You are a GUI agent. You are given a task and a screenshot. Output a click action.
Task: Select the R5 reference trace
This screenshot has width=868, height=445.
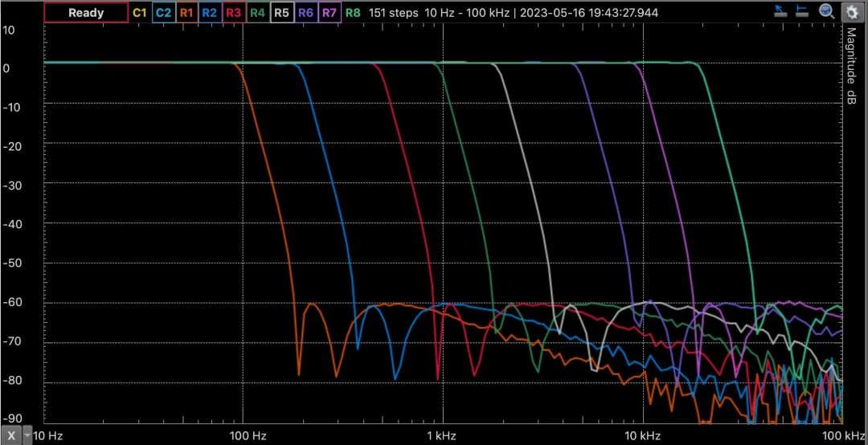click(x=281, y=13)
